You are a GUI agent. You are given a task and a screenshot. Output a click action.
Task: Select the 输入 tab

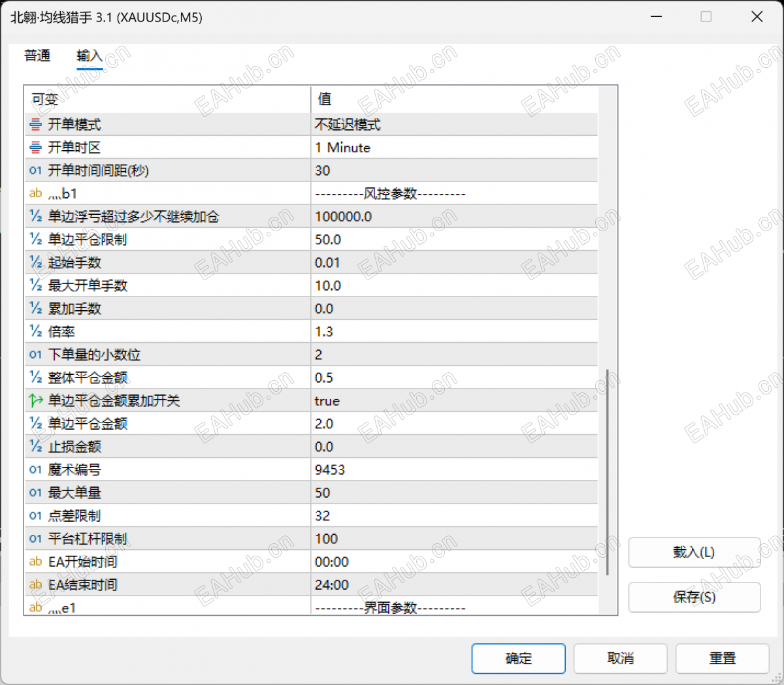[x=90, y=56]
